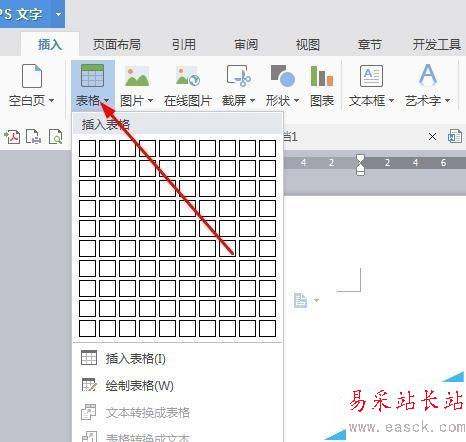This screenshot has height=442, width=466.
Task: Click the shapes icon
Action: (x=283, y=76)
